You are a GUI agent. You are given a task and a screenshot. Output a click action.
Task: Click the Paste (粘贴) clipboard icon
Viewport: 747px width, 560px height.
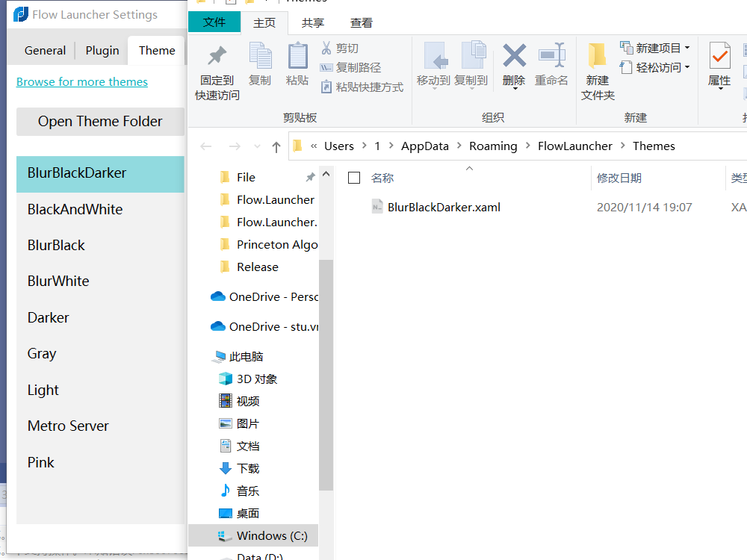(298, 56)
